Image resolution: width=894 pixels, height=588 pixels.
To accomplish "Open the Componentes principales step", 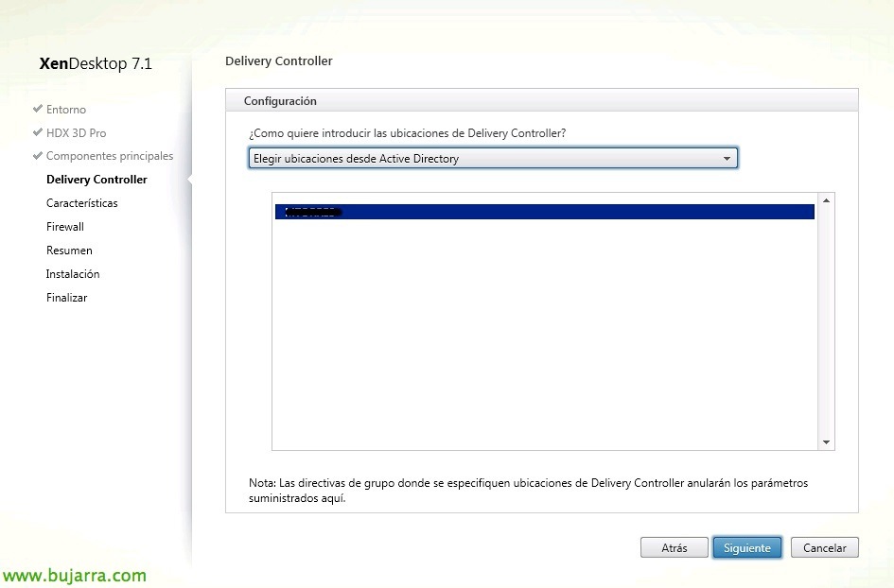I will coord(110,156).
